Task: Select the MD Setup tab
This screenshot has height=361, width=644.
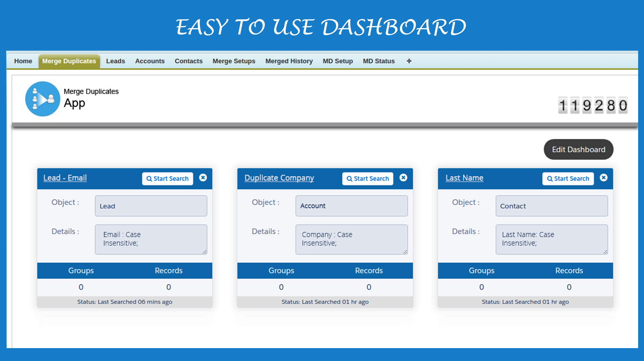Action: click(338, 61)
